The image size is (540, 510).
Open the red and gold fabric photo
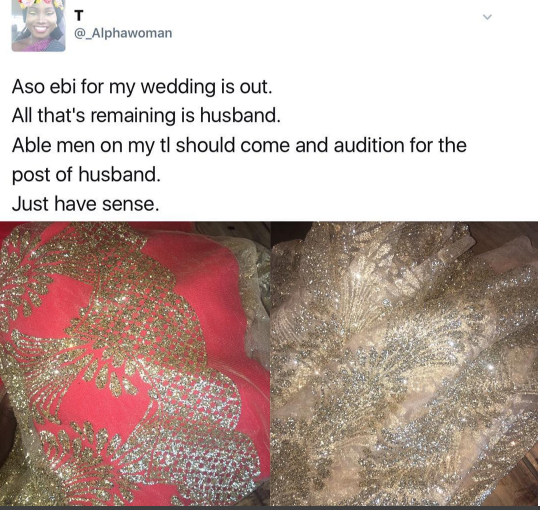135,364
